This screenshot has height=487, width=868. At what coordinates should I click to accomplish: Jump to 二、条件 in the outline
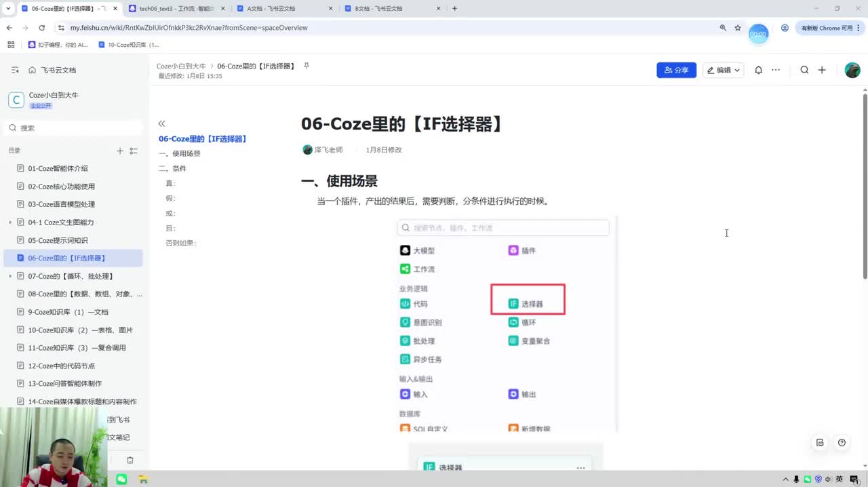coord(172,168)
